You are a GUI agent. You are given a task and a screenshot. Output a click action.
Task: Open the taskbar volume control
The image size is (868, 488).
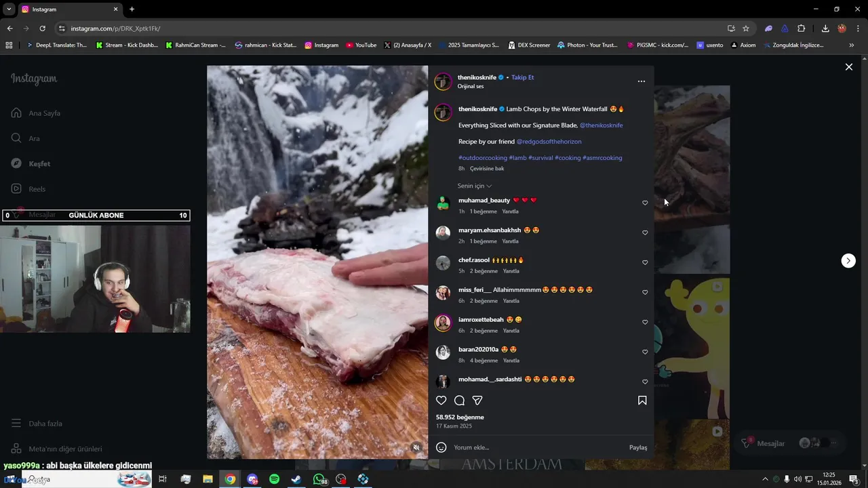(x=797, y=479)
